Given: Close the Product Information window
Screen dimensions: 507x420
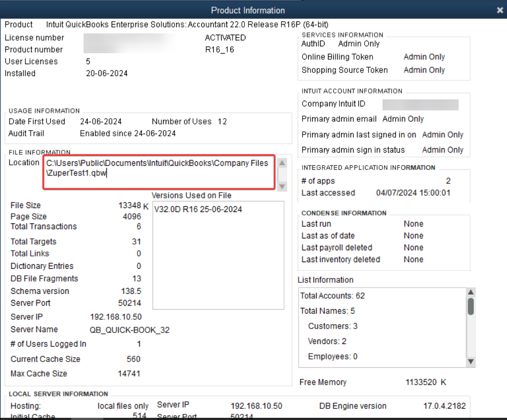Looking at the screenshot, I should 500,11.
